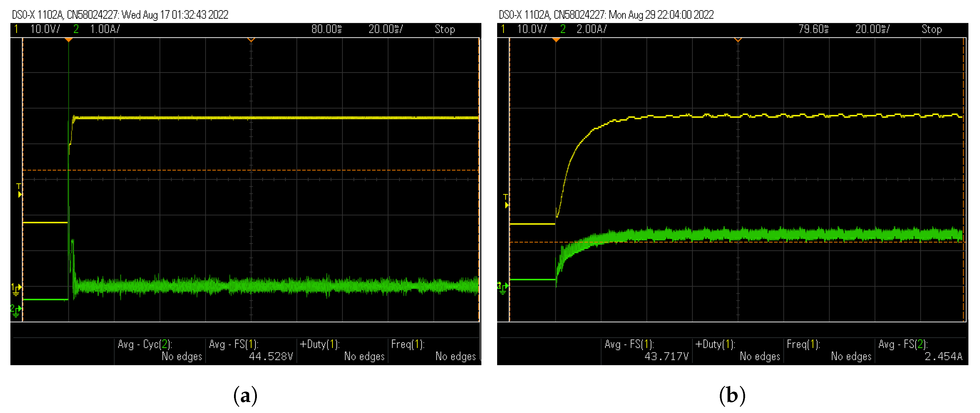Screen dimensions: 980x413
Task: Select the Avg - FS(1) 44.528V measurement
Action: tap(251, 350)
